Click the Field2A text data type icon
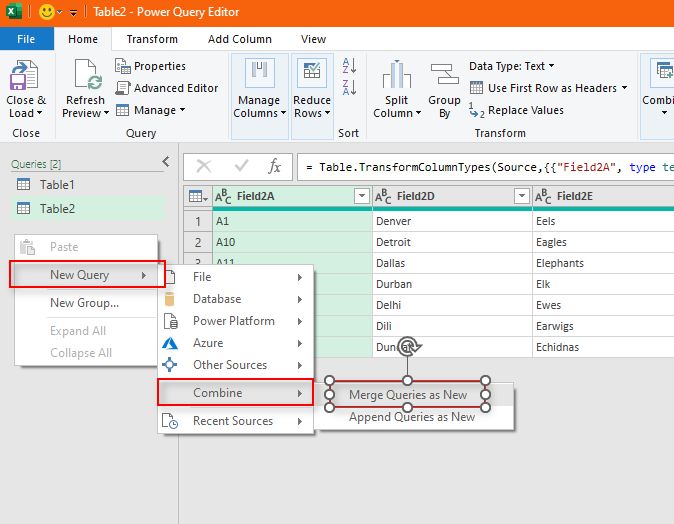674x524 pixels. pos(223,196)
